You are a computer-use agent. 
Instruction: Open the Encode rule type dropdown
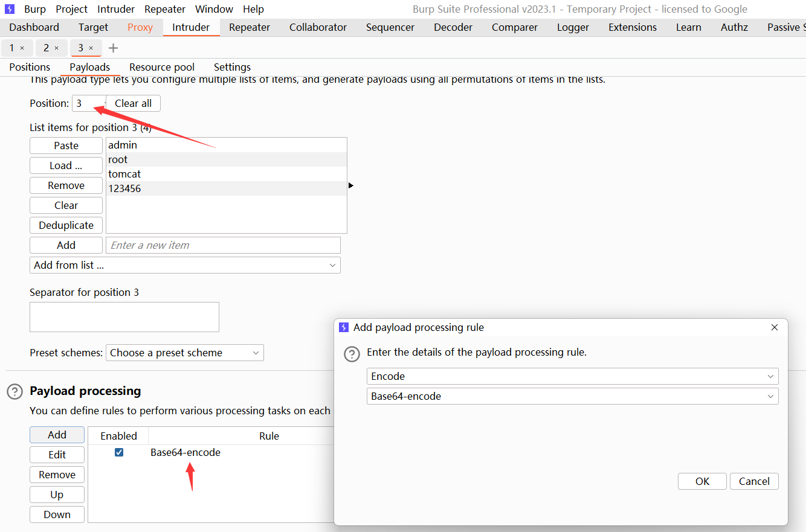[x=572, y=376]
